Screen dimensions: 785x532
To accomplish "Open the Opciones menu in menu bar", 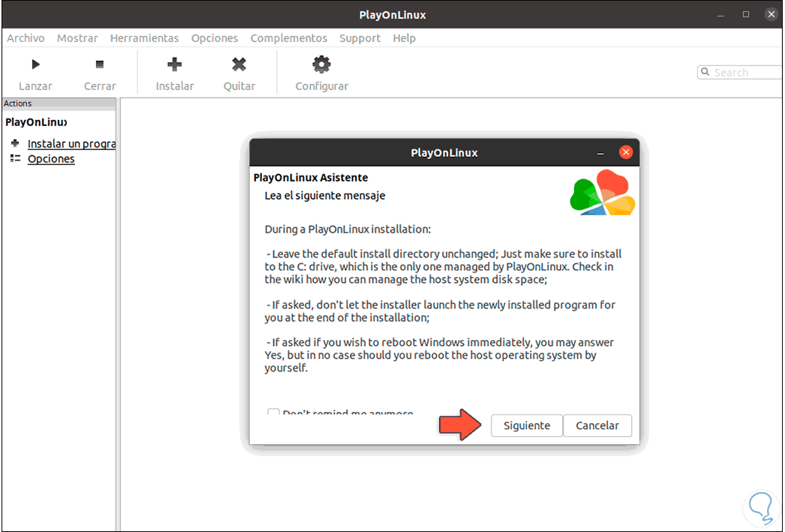I will click(x=215, y=38).
